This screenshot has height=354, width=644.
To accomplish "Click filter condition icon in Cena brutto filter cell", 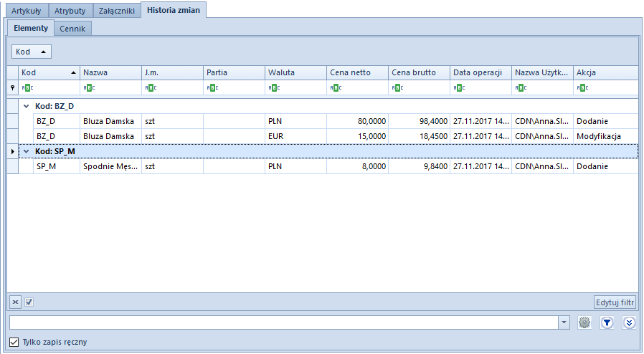I will click(x=397, y=87).
